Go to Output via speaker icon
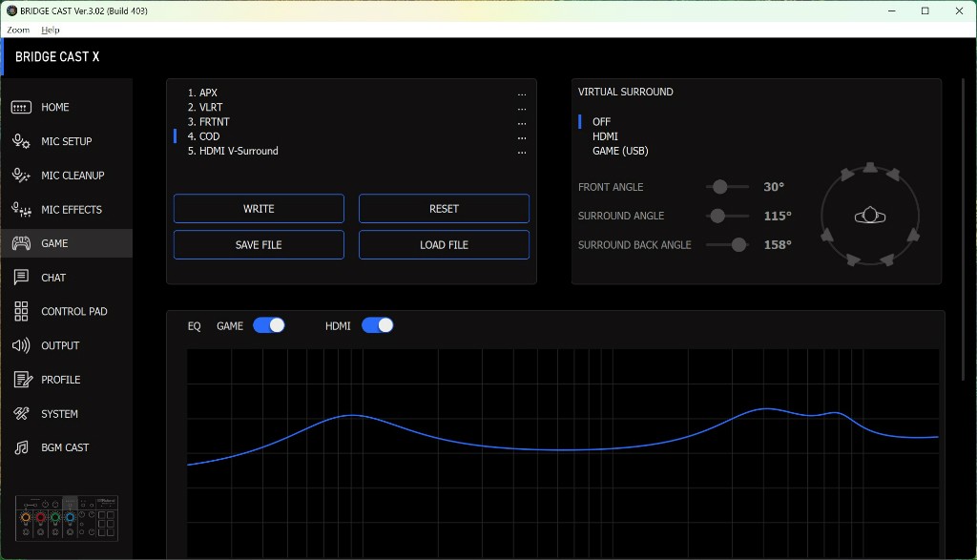 point(21,345)
